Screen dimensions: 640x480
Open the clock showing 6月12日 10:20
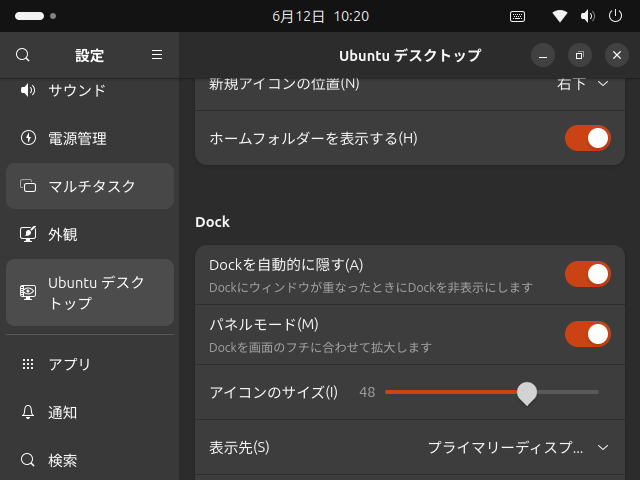click(x=320, y=16)
